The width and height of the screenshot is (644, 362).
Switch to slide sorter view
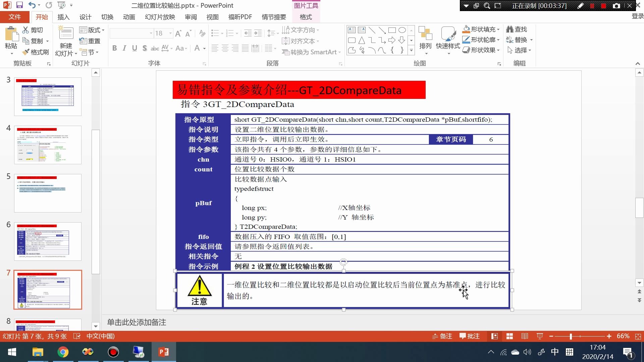(x=509, y=336)
